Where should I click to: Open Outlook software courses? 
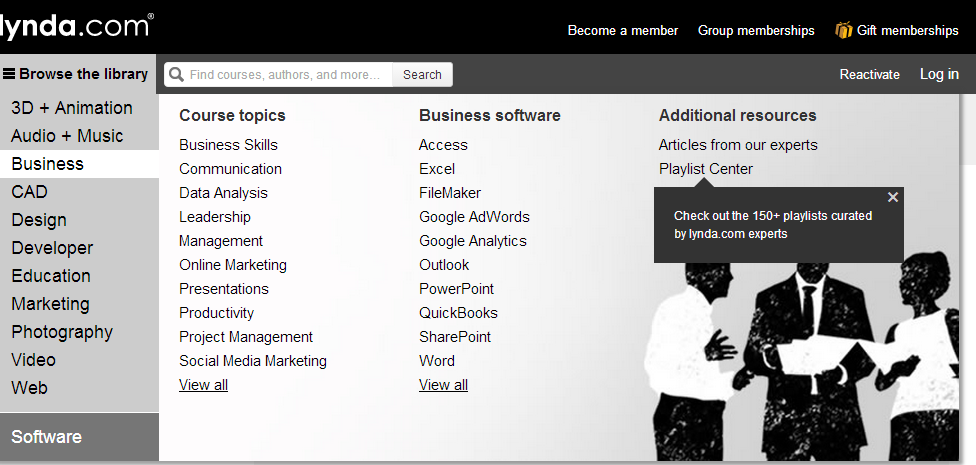click(x=444, y=265)
